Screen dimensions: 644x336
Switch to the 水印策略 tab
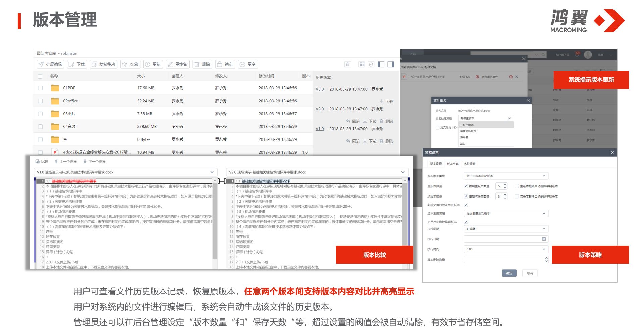[469, 164]
